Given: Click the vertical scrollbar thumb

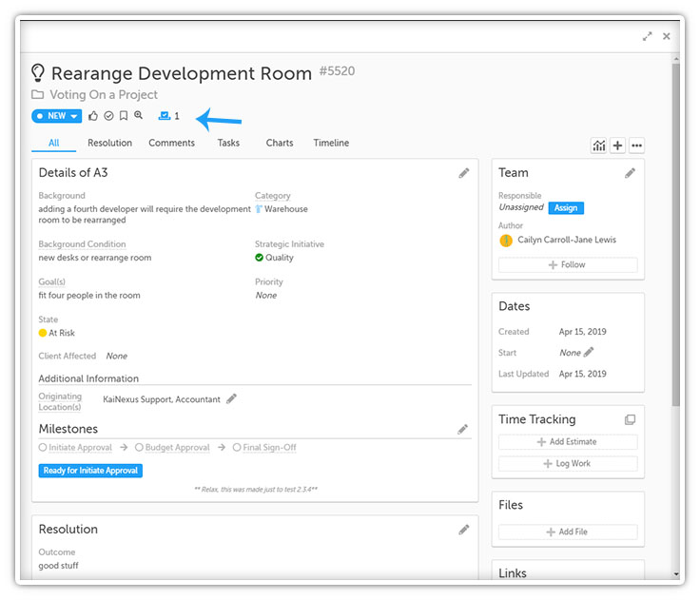Looking at the screenshot, I should (676, 234).
